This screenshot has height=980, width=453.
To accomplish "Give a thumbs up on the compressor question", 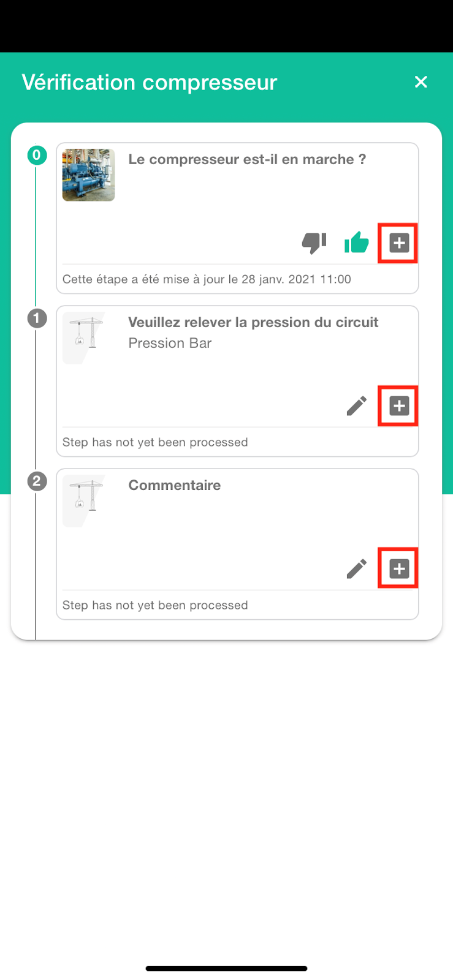I will (x=356, y=243).
